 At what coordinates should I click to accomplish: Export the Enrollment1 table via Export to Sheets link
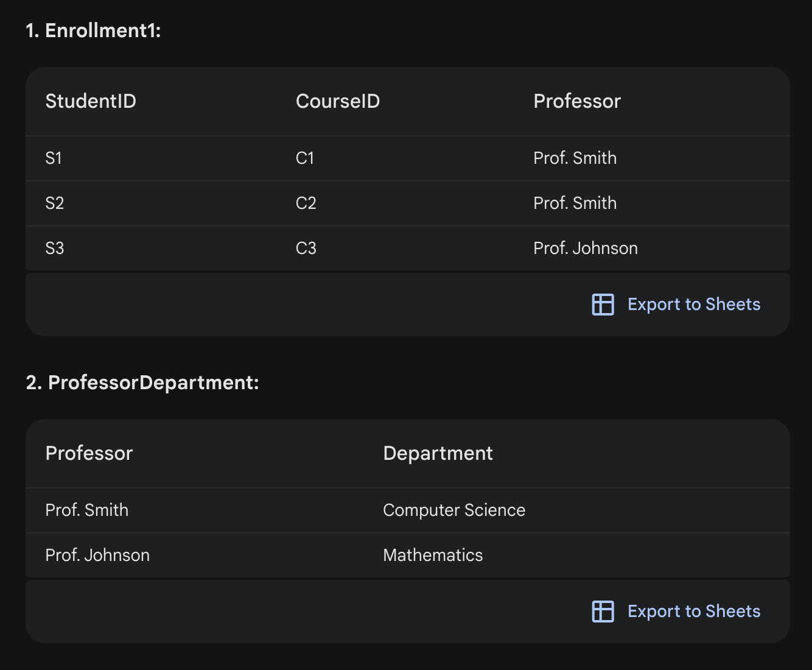click(693, 305)
